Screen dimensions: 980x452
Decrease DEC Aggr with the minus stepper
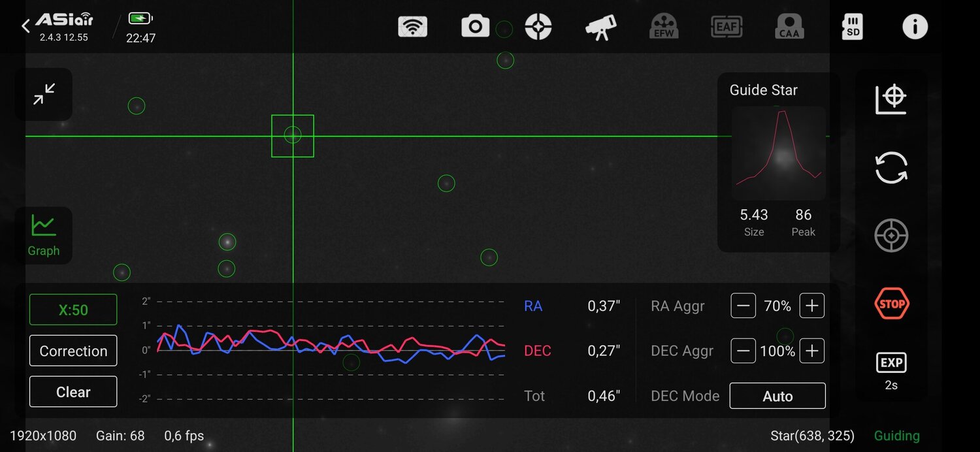(x=743, y=351)
